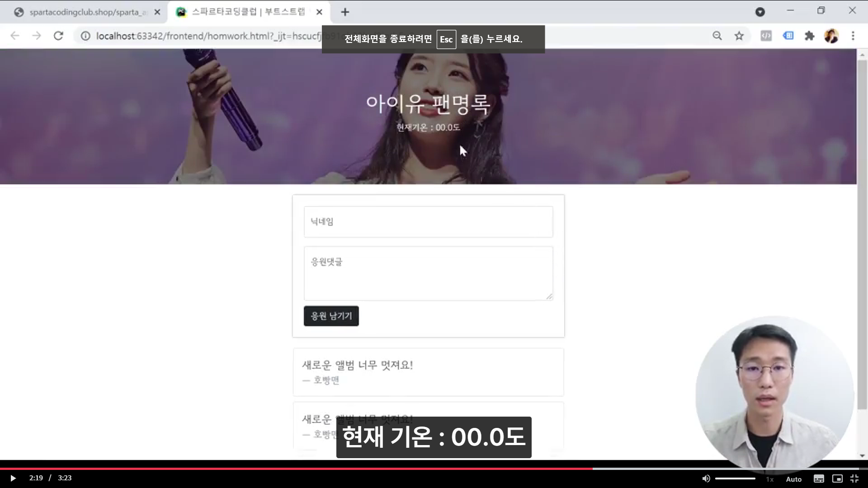Image resolution: width=868 pixels, height=488 pixels.
Task: Click the presenter webcam circle
Action: (774, 394)
